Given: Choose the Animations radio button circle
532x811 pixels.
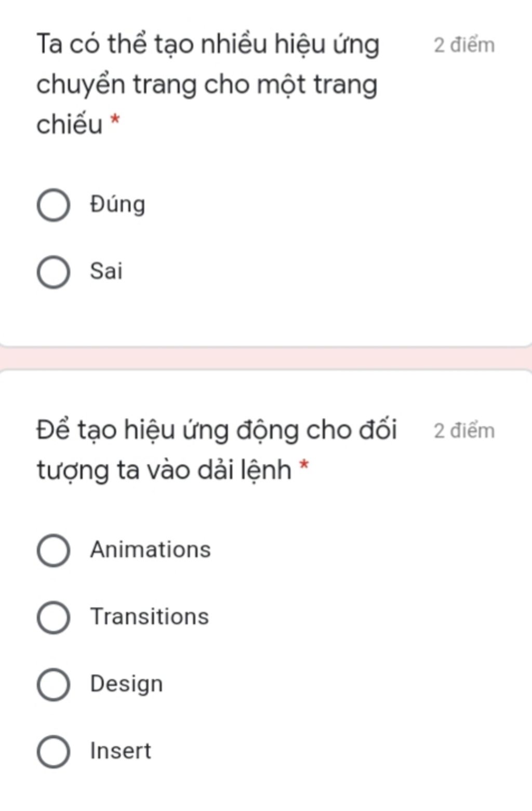Looking at the screenshot, I should click(x=54, y=550).
